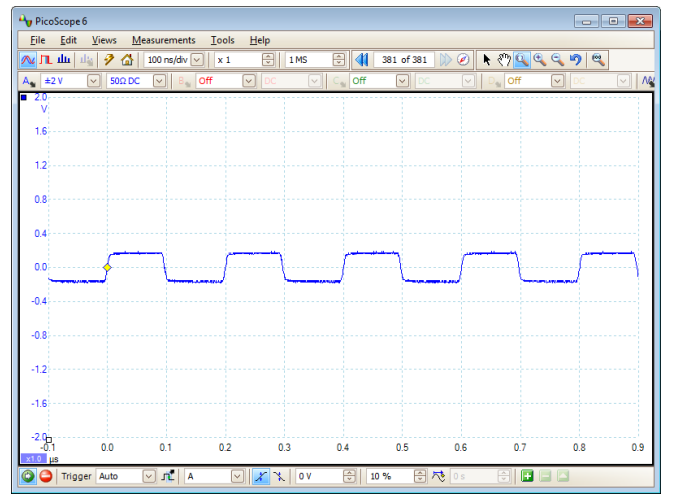The height and width of the screenshot is (501, 673).
Task: Click the Zoom In magnifier icon
Action: click(540, 60)
